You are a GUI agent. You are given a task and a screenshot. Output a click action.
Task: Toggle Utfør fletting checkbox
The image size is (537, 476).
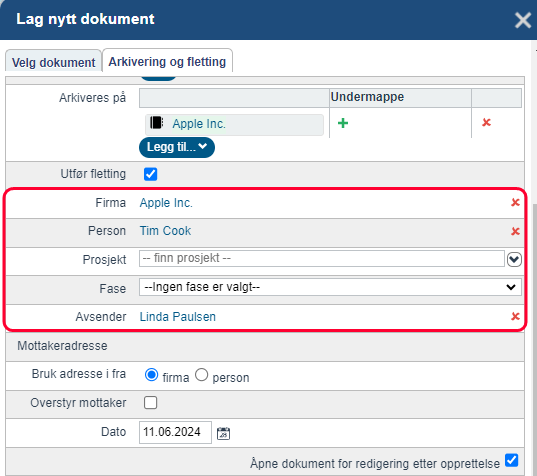pyautogui.click(x=150, y=174)
